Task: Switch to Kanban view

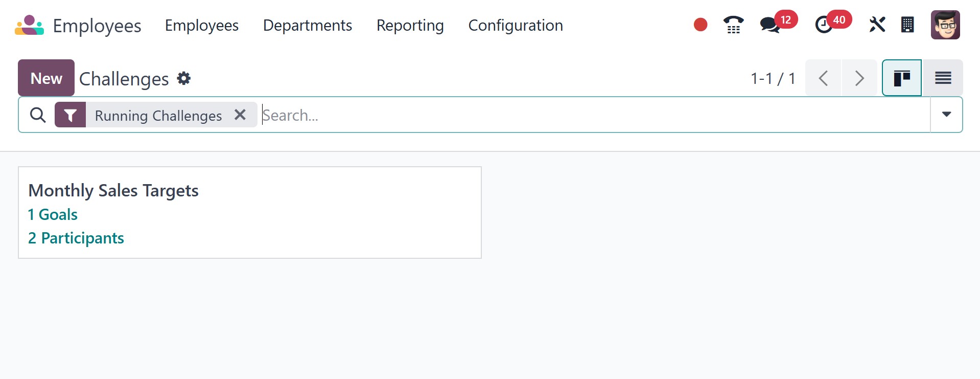Action: click(902, 78)
